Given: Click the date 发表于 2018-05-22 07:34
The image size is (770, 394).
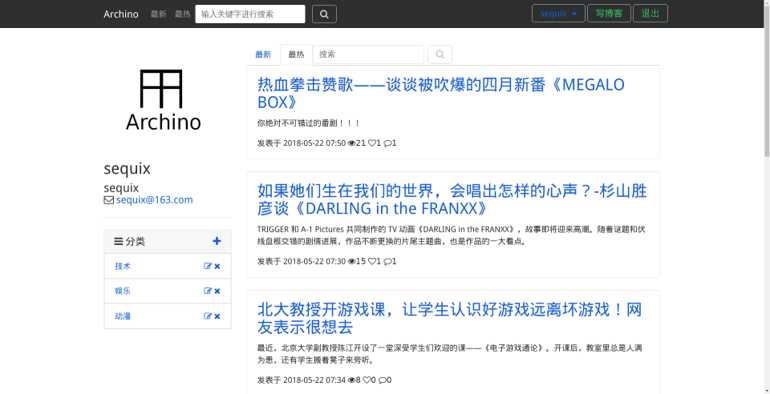Looking at the screenshot, I should (x=302, y=380).
